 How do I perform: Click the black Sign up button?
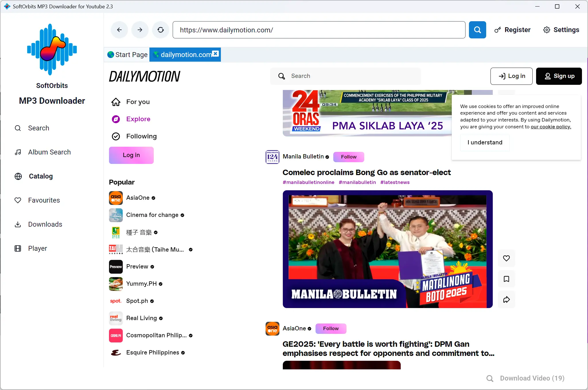point(559,76)
